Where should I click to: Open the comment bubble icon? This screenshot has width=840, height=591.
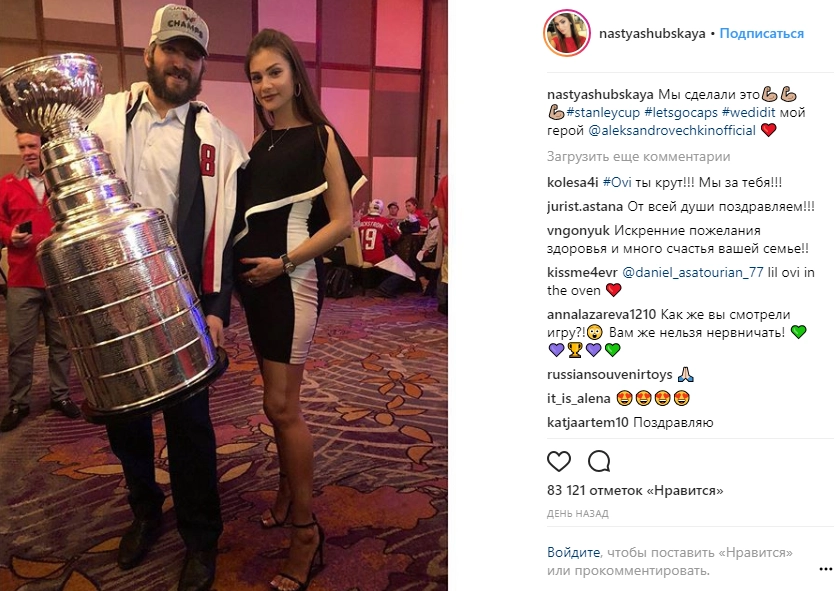click(599, 461)
